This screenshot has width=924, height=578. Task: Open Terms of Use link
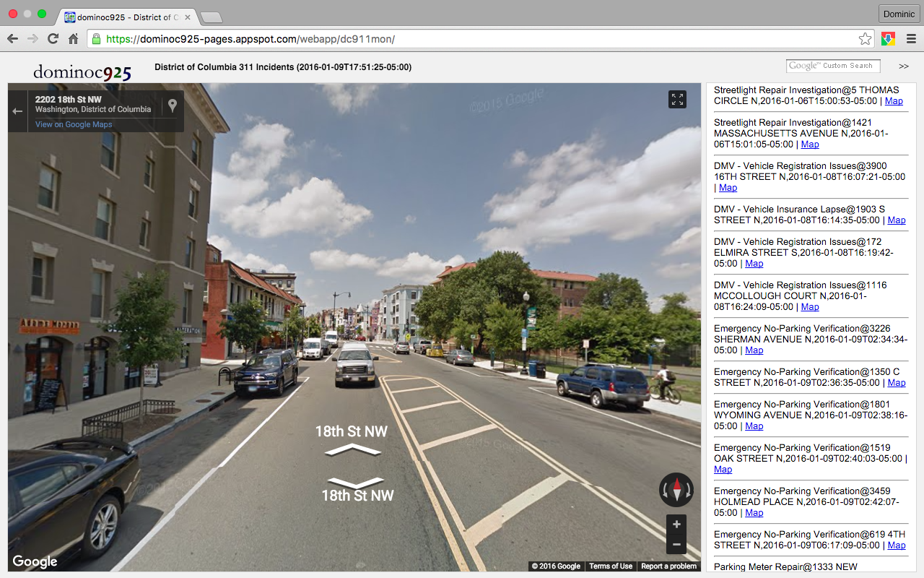(611, 566)
